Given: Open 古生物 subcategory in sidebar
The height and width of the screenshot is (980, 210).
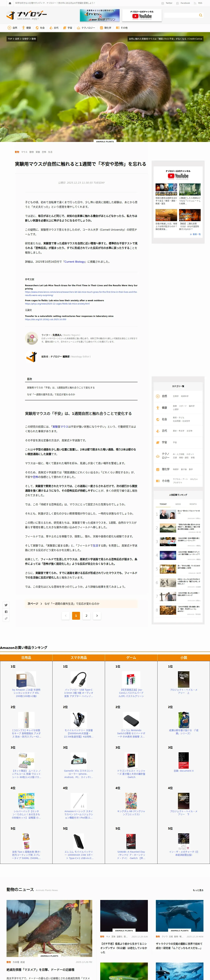Looking at the screenshot, I should (189, 431).
